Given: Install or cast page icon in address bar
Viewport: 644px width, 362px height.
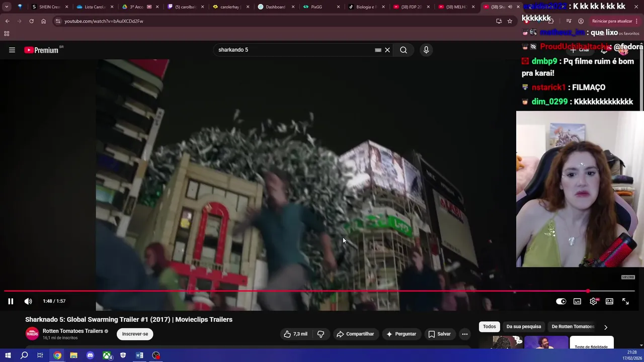Looking at the screenshot, I should coord(499,21).
